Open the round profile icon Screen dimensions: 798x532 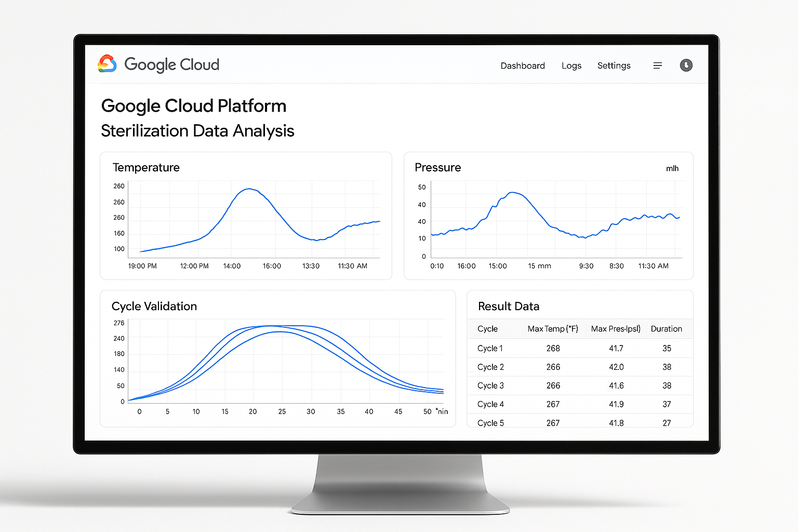point(686,65)
